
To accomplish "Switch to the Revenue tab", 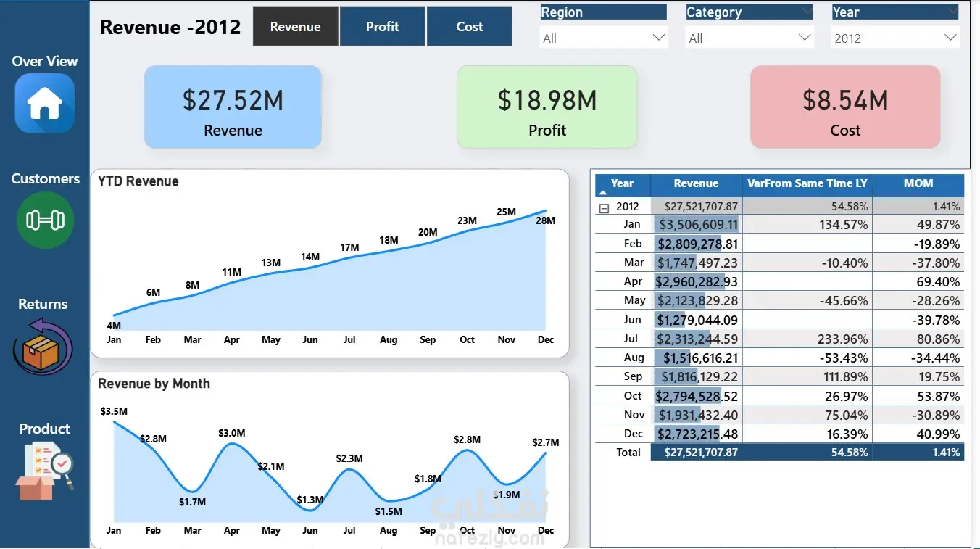I will 295,27.
